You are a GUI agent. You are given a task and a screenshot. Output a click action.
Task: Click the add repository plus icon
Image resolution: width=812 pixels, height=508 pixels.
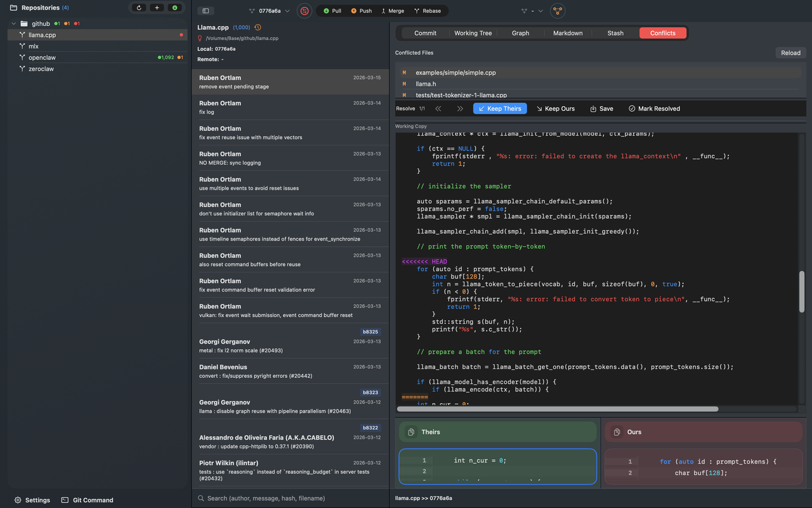(x=156, y=8)
